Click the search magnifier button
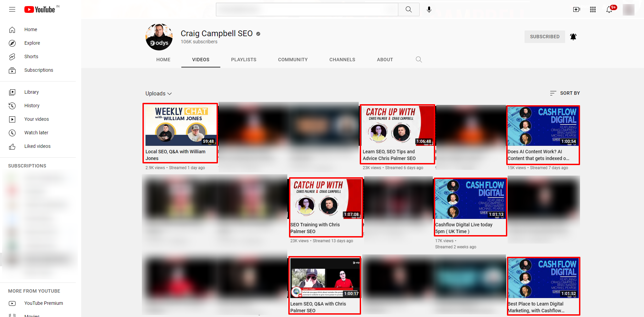Image resolution: width=644 pixels, height=317 pixels. 409,9
